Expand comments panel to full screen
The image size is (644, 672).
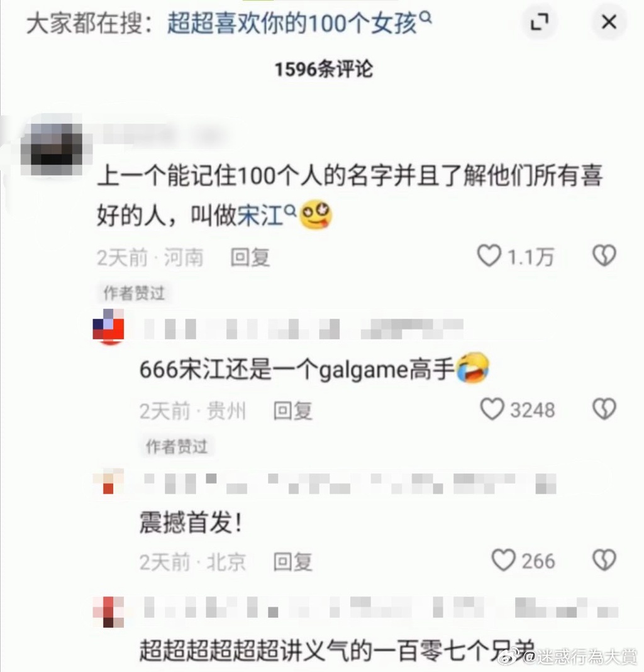540,22
